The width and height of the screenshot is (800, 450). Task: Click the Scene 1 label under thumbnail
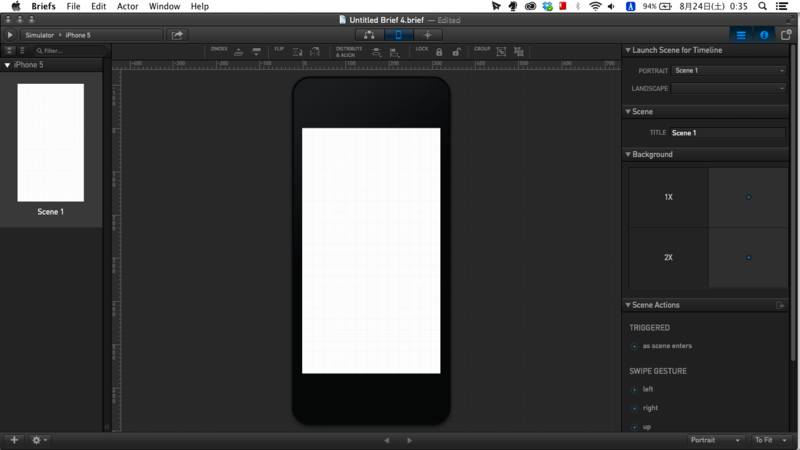pos(51,212)
